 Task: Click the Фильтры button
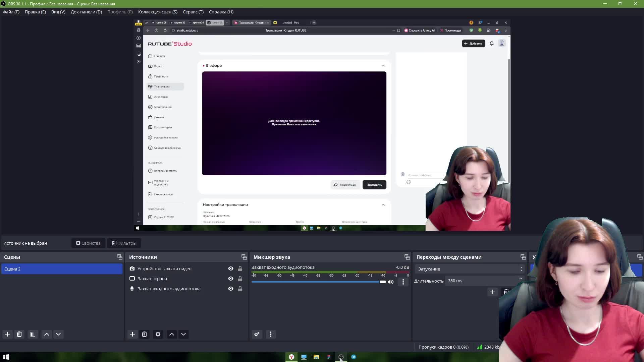[124, 243]
